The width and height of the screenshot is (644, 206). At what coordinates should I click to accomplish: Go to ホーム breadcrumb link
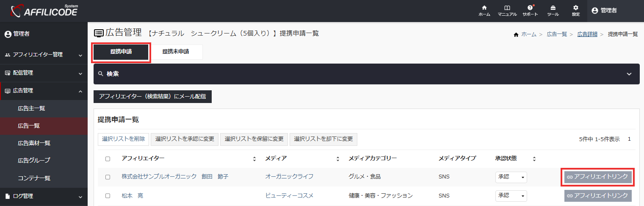tap(528, 34)
